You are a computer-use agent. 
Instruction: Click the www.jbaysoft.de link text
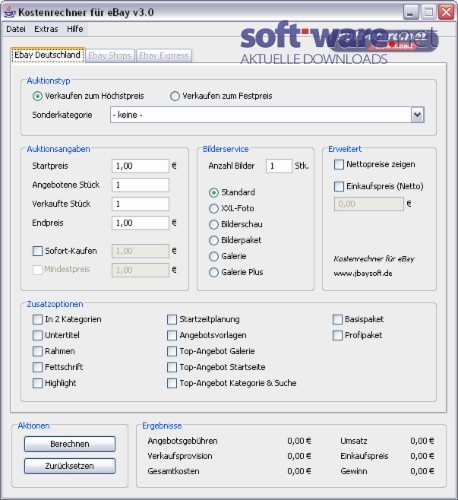pos(363,274)
